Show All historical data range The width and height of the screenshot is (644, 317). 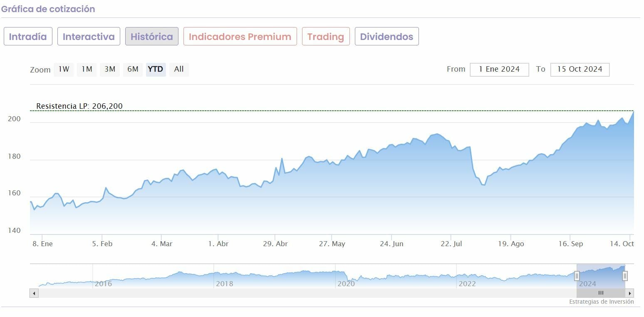pyautogui.click(x=179, y=70)
